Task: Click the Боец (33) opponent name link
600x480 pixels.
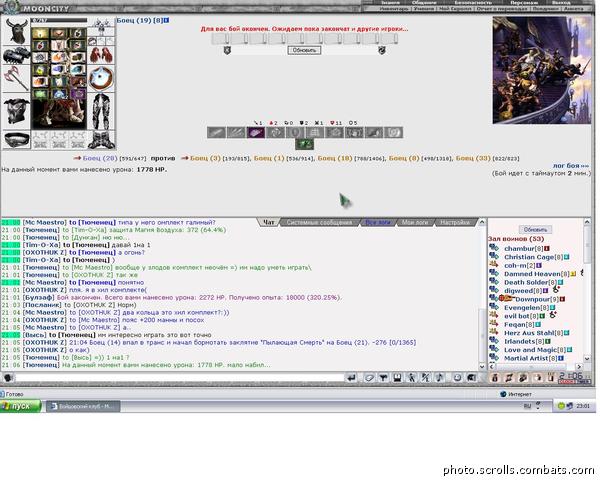Action: pos(473,158)
